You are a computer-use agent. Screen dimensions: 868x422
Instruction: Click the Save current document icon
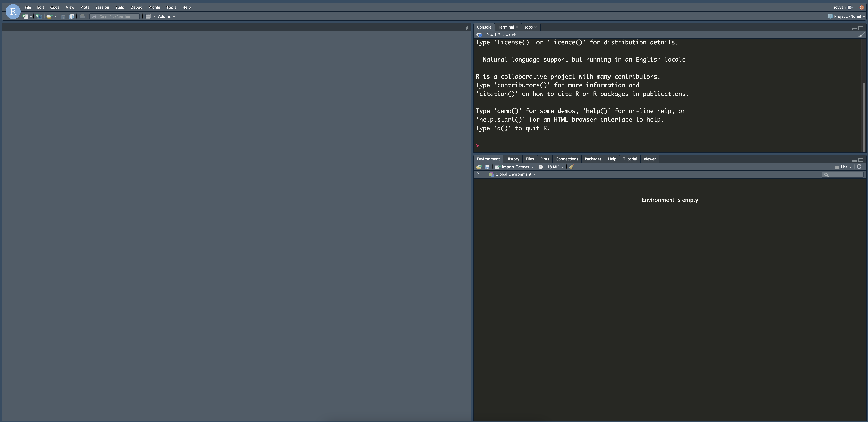tap(63, 17)
